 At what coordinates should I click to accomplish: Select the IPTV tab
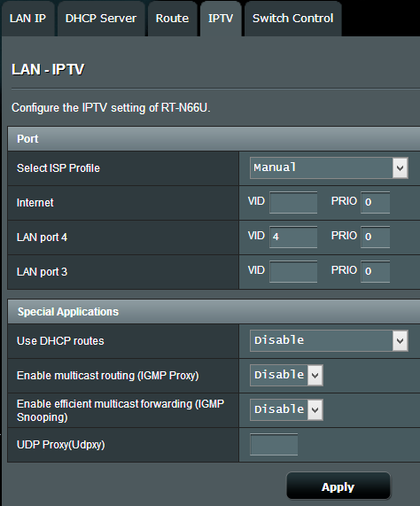pos(221,19)
